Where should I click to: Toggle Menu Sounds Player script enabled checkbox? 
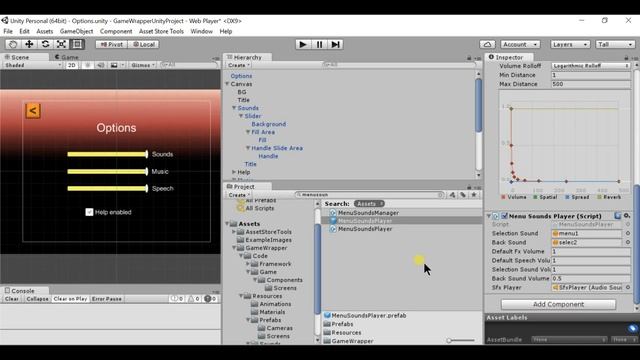coord(504,216)
